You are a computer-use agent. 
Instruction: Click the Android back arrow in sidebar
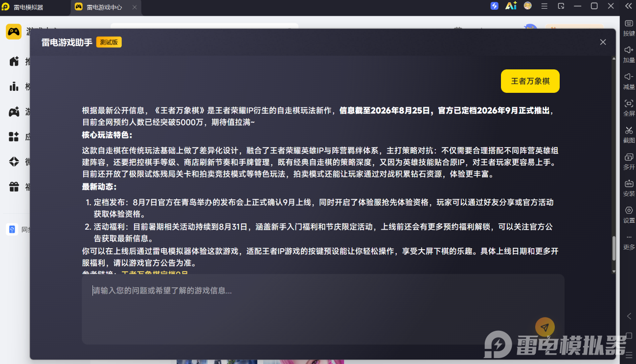(x=629, y=317)
